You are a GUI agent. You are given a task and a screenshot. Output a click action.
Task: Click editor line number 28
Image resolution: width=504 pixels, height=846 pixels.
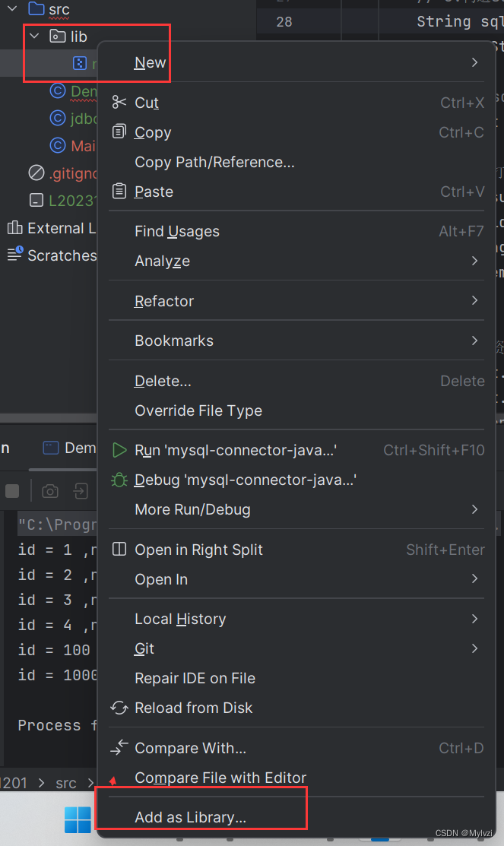[284, 21]
